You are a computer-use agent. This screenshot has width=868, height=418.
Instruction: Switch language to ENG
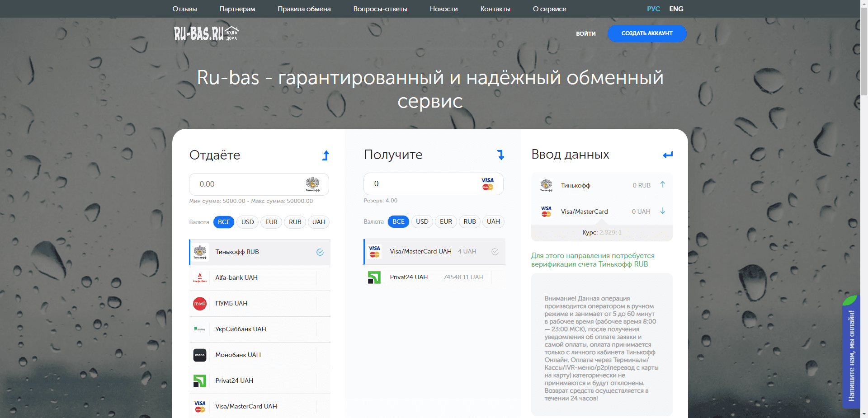tap(676, 9)
